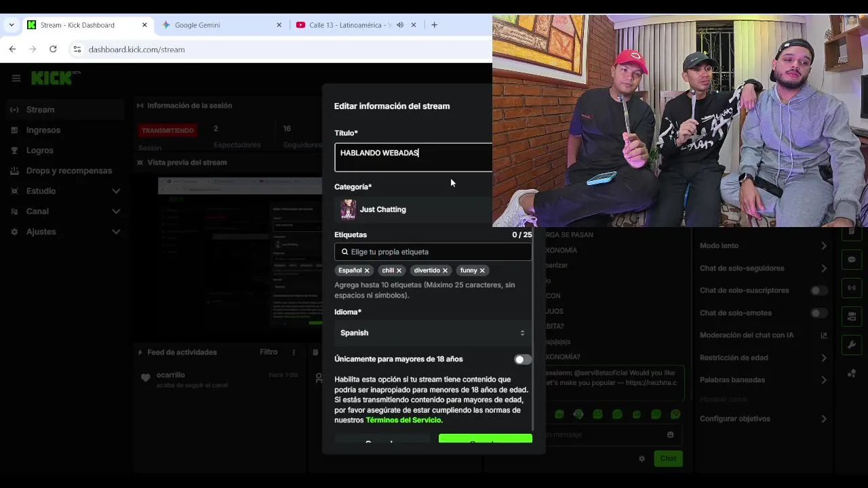Click the wrench icon in right rail

click(852, 345)
